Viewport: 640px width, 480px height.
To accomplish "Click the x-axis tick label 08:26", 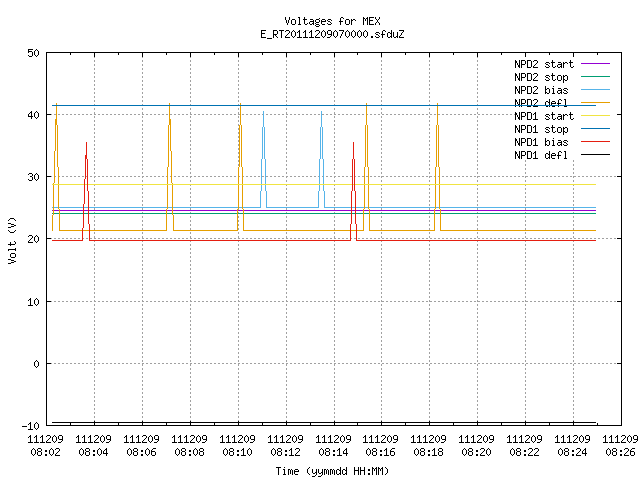I will coord(620,452).
